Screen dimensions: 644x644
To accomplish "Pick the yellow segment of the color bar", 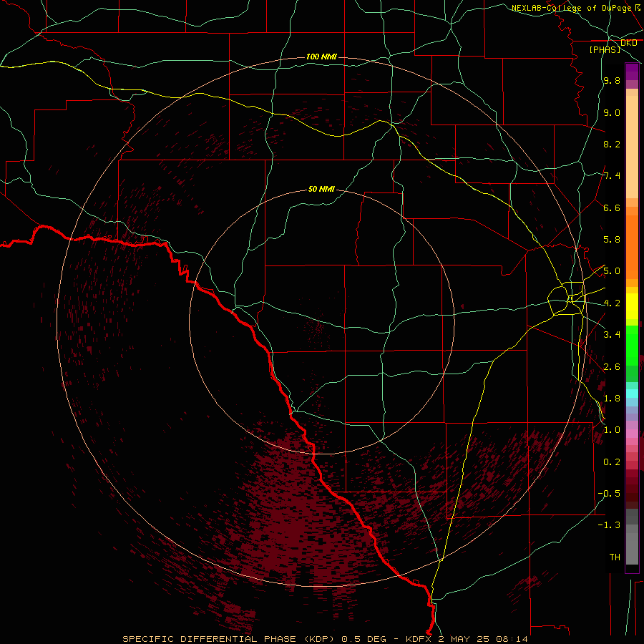I will [632, 306].
